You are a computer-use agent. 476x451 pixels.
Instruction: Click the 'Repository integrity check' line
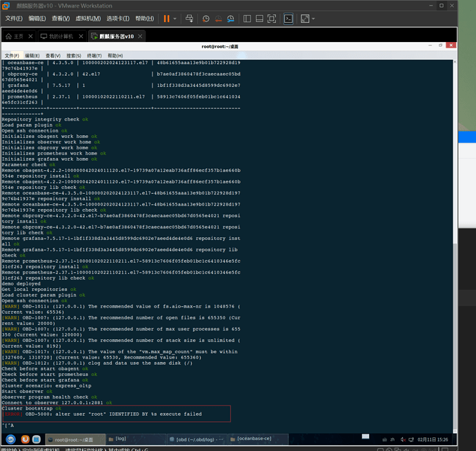point(45,119)
